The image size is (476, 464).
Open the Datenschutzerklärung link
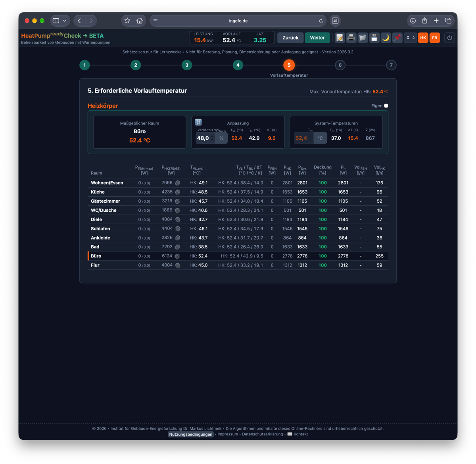coord(263,434)
